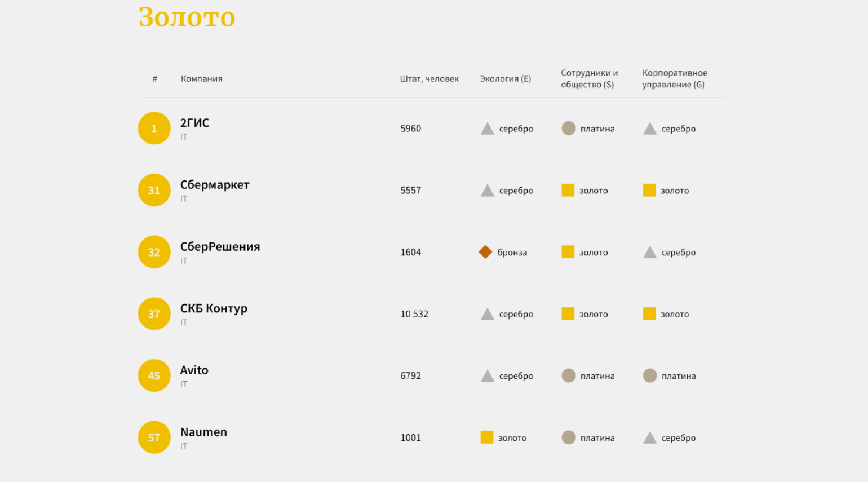Click Naumen governance серебро label
This screenshot has height=482, width=868.
click(679, 438)
